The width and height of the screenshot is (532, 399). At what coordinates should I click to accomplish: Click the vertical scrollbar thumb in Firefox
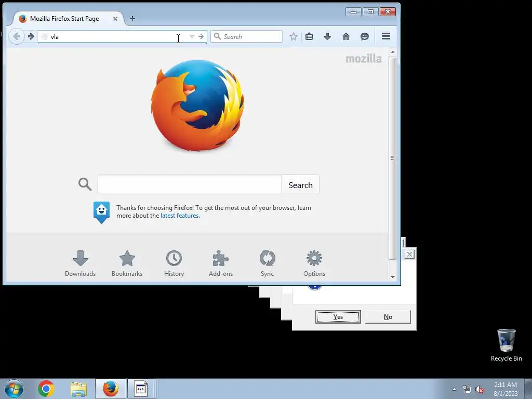393,158
